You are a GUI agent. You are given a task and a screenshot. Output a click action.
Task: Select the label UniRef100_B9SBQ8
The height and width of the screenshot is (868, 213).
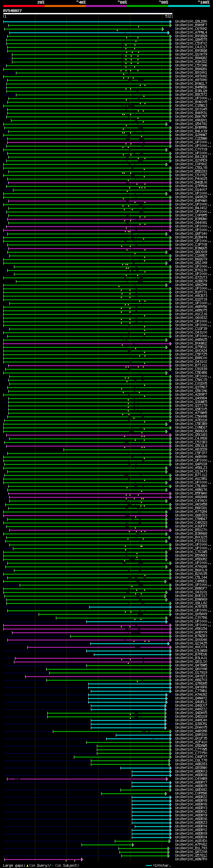(191, 51)
